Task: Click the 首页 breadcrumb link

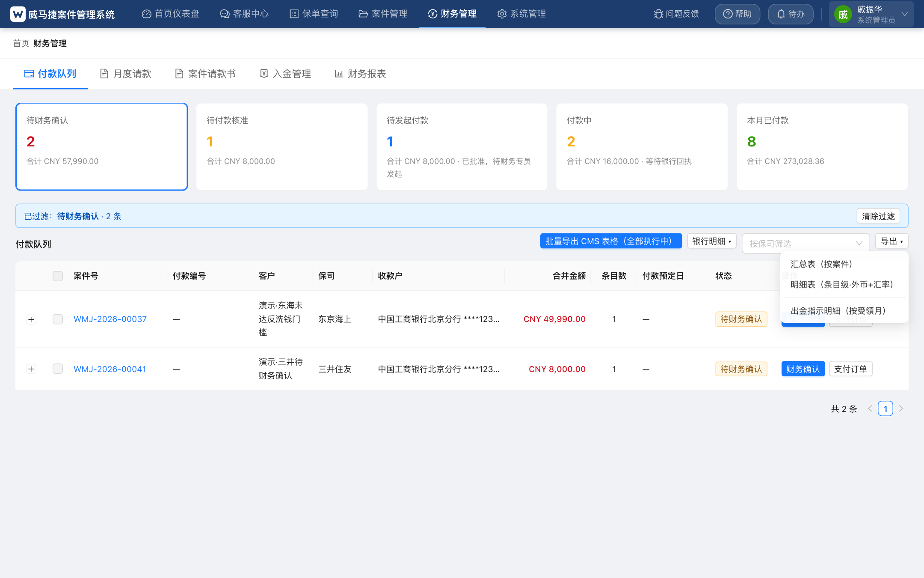Action: click(x=21, y=43)
